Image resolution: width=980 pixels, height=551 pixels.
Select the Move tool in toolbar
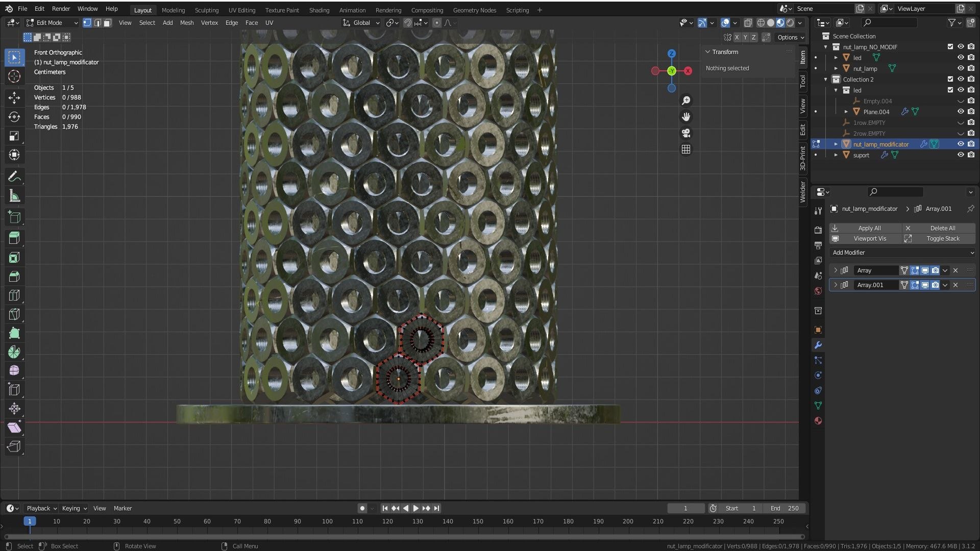coord(14,97)
